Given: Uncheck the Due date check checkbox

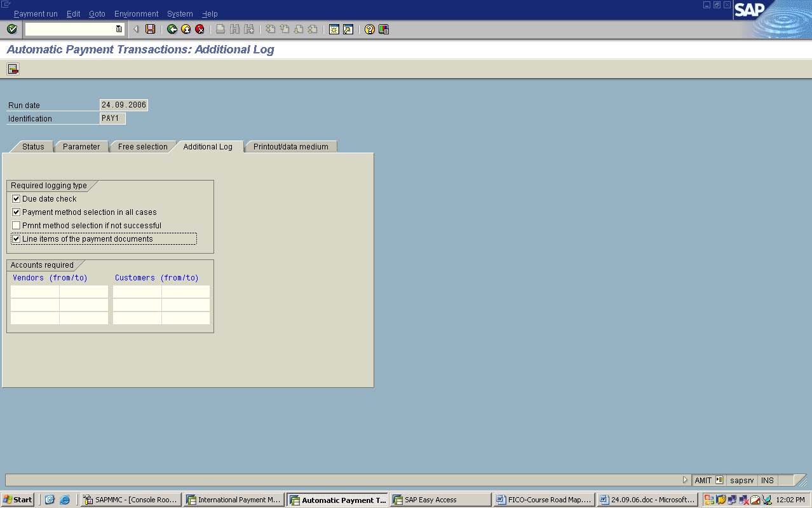Looking at the screenshot, I should click(x=17, y=199).
